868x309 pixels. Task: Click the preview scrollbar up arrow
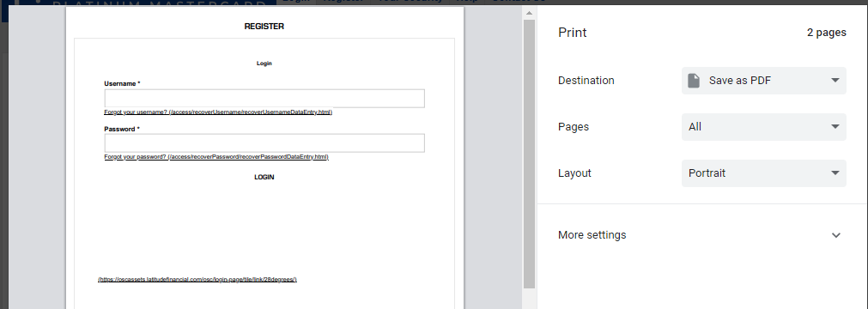point(529,13)
